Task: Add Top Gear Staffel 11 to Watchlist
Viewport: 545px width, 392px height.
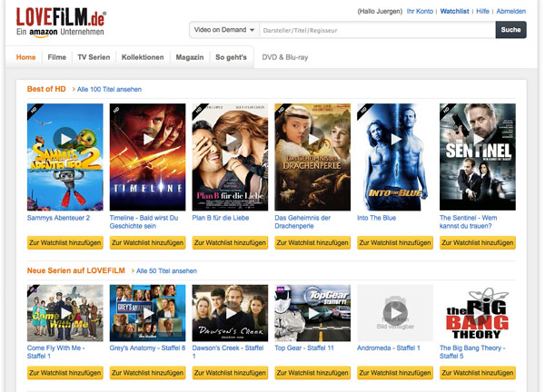Action: click(x=312, y=373)
